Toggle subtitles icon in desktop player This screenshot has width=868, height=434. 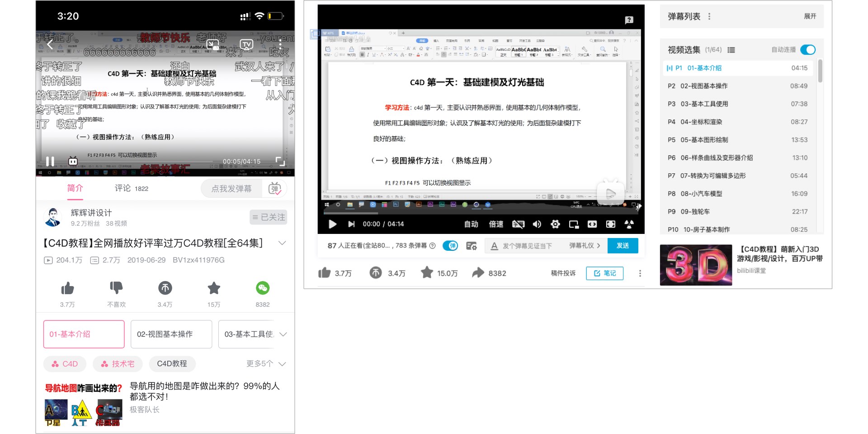[518, 224]
